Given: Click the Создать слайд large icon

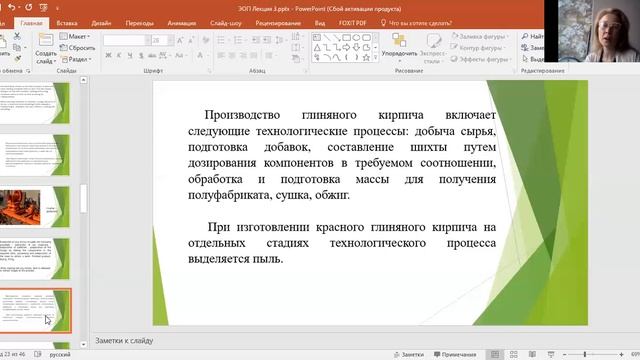Looking at the screenshot, I should click(x=45, y=41).
